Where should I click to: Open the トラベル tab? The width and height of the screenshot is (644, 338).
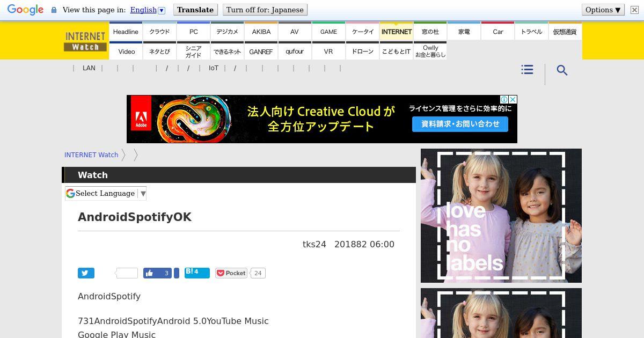[x=532, y=31]
